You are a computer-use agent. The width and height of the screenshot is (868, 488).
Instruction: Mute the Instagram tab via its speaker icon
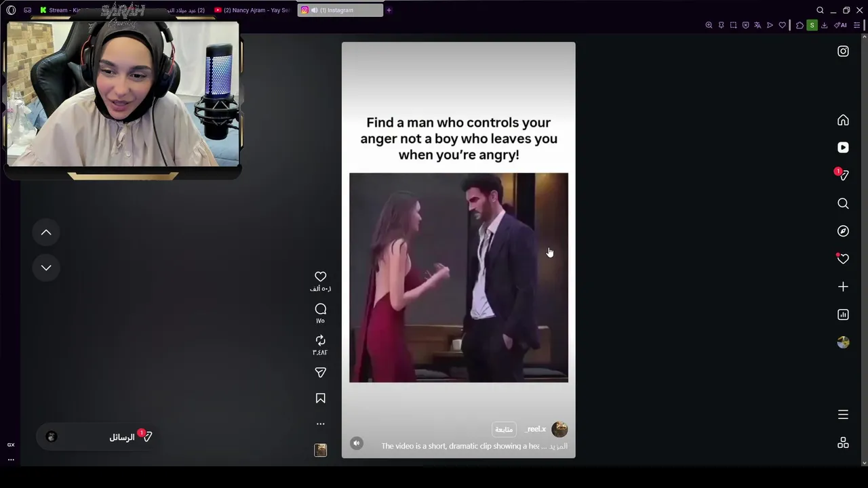coord(314,10)
